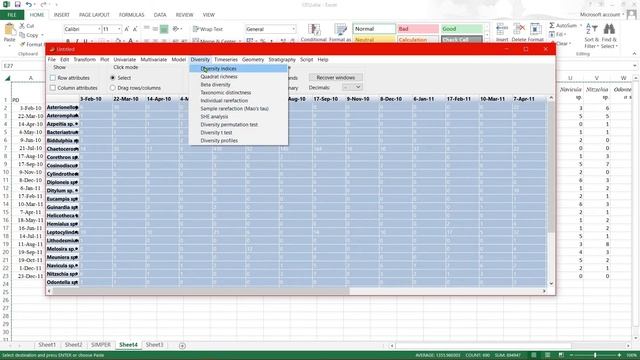Open the Sheet1 tab
Screen dimensions: 640x360
pos(47,345)
